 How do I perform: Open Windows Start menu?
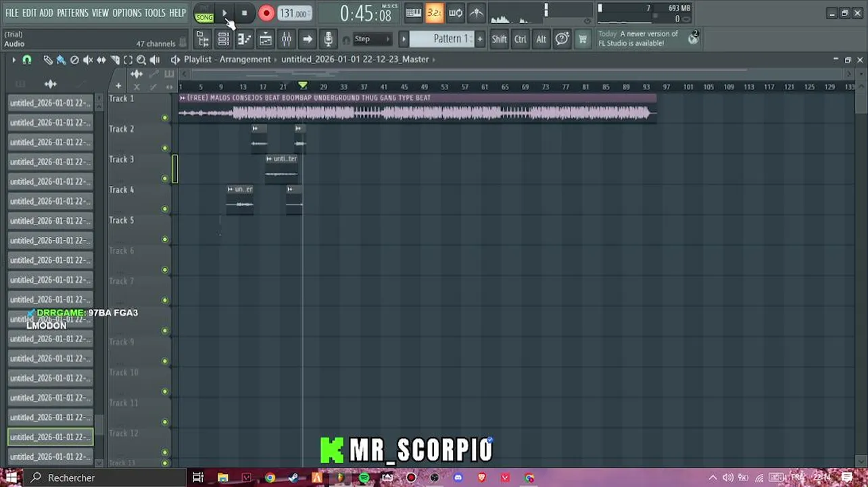point(11,478)
